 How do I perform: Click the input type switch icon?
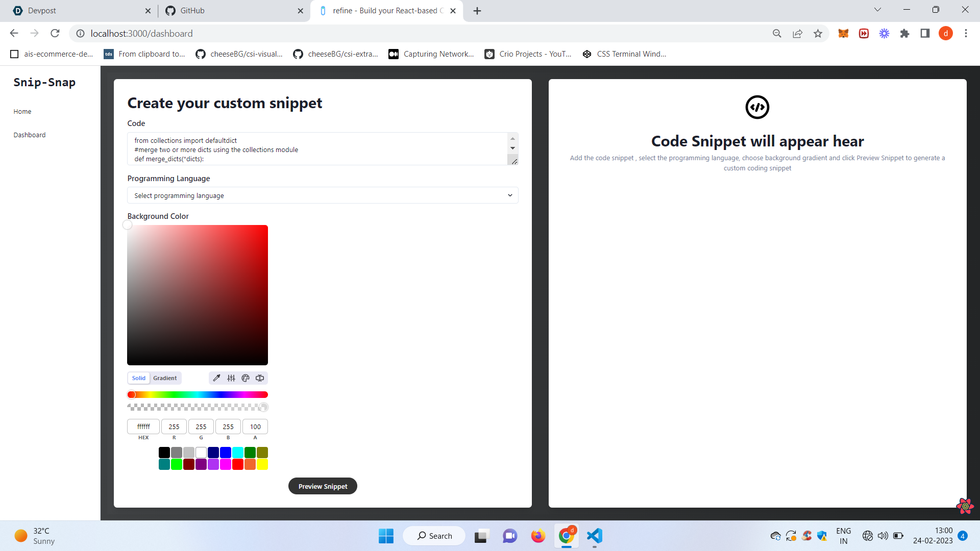[x=260, y=378]
